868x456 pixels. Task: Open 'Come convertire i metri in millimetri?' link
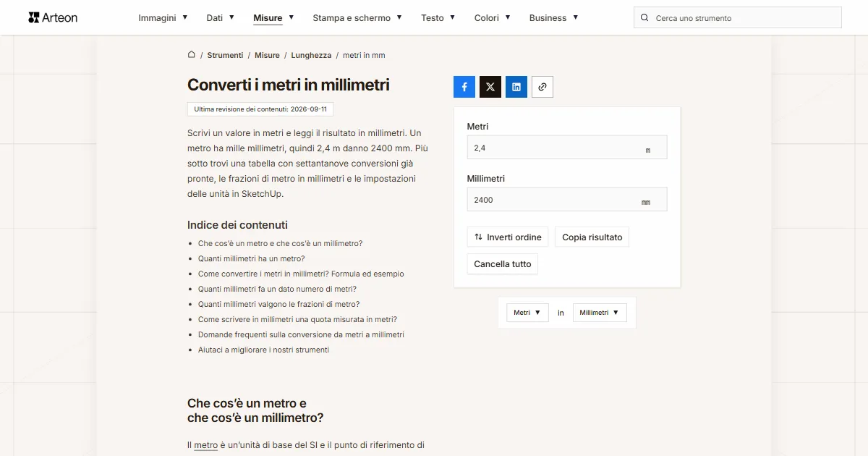coord(301,274)
